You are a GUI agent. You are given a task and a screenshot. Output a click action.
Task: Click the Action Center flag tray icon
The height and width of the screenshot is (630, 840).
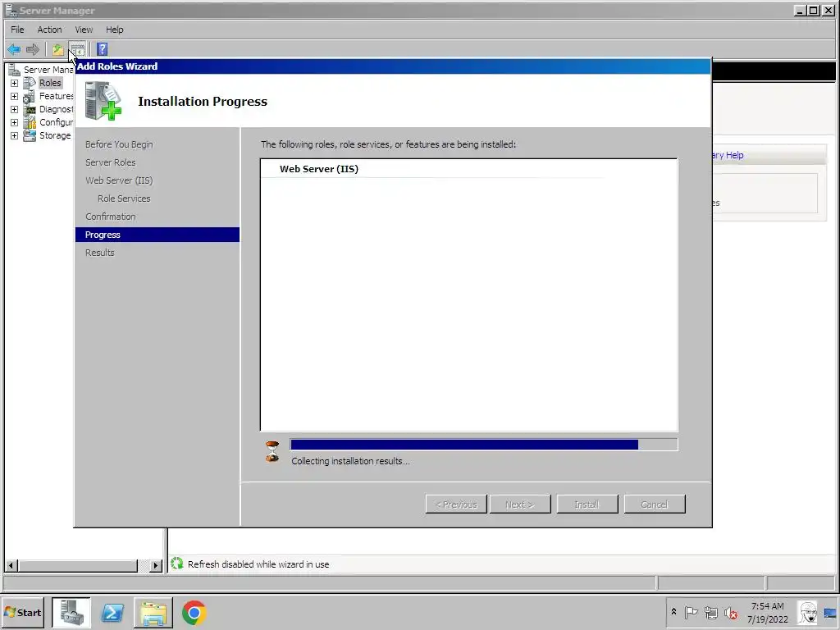[x=691, y=612]
